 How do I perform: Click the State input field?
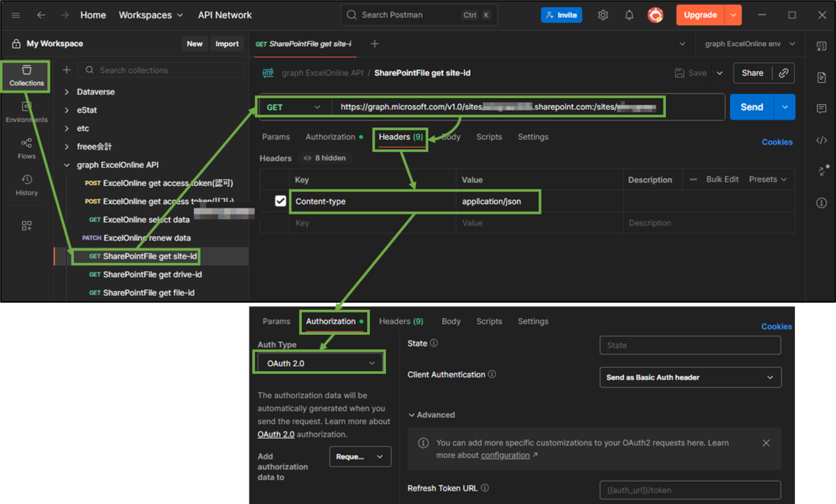tap(690, 345)
